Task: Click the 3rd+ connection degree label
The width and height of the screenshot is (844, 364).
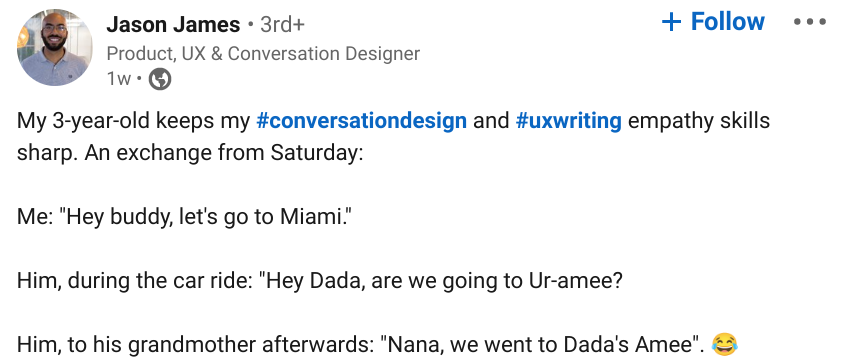Action: (282, 24)
